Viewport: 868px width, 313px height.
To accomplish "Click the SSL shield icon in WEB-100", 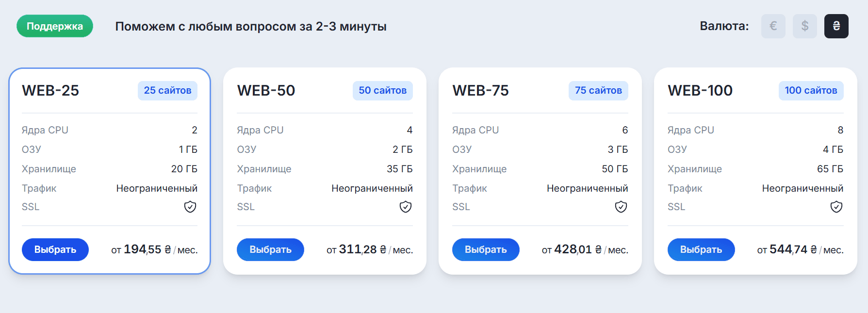I will click(836, 207).
